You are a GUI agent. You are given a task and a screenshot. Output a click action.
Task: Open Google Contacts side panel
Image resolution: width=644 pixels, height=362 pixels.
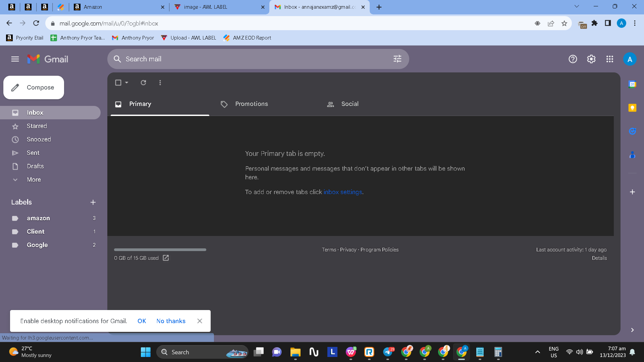coord(632,155)
